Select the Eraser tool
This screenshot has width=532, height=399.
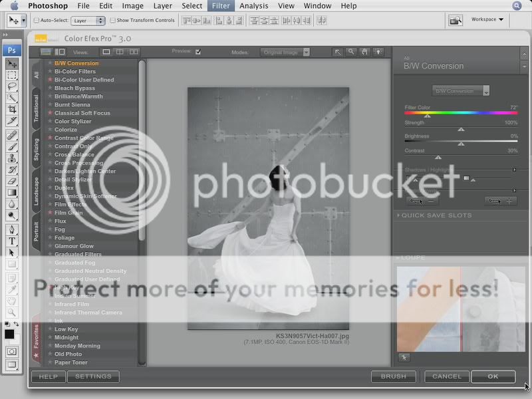tap(12, 181)
